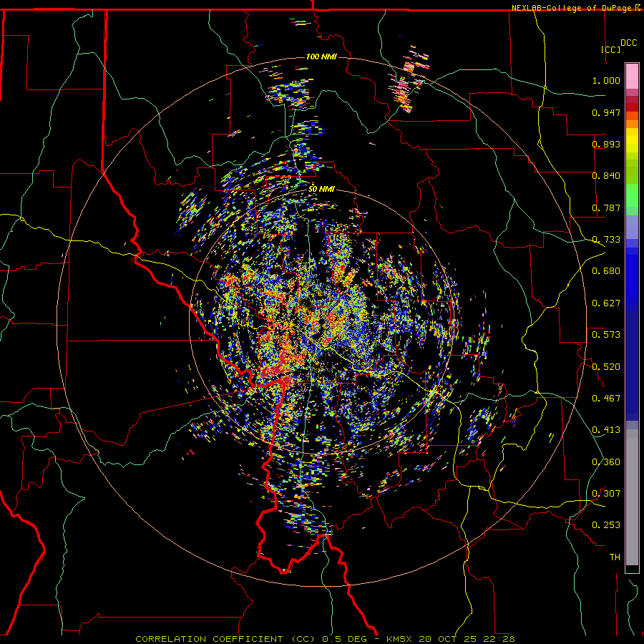Click the 1.000 scale value
The width and height of the screenshot is (644, 644).
tap(606, 80)
